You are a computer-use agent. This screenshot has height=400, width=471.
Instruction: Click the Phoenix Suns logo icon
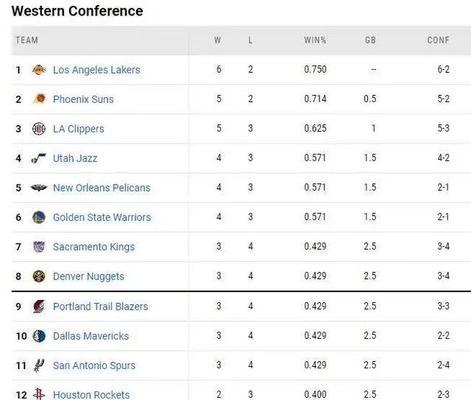click(39, 99)
